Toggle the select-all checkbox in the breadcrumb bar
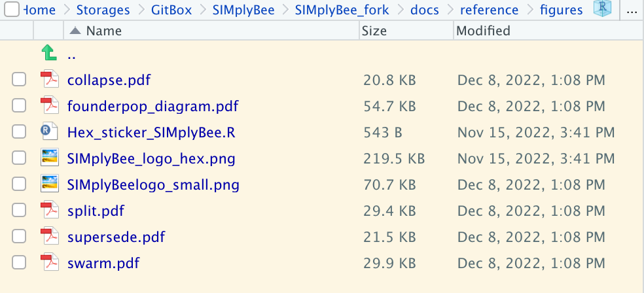644x293 pixels. pyautogui.click(x=12, y=9)
